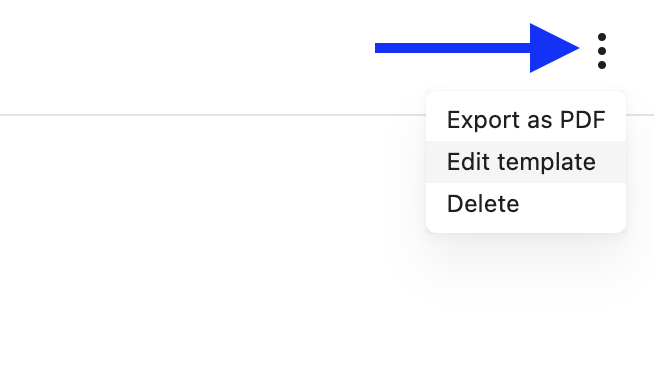Dismiss the menu by clicking empty white area

click(x=188, y=250)
